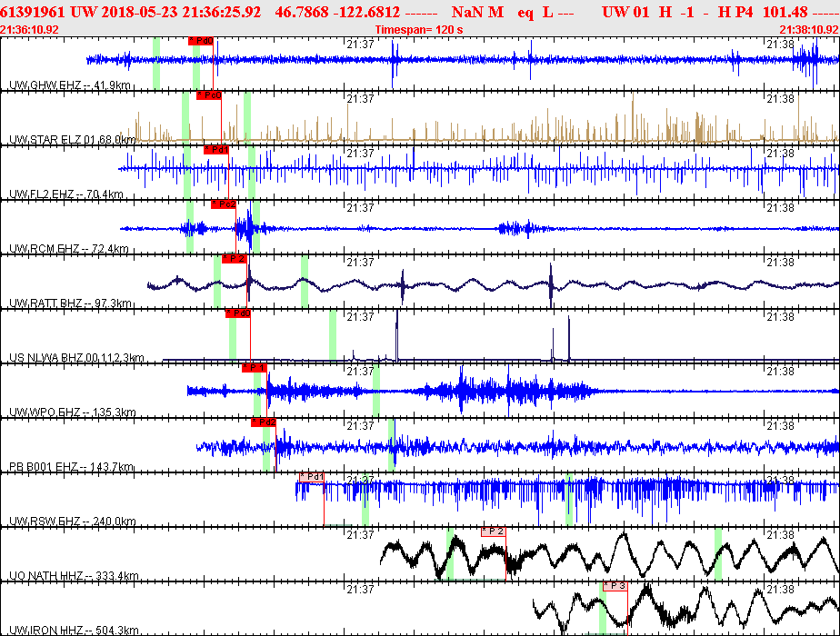Click the NaN M magnitude text
Image resolution: width=840 pixels, height=636 pixels.
tap(477, 12)
